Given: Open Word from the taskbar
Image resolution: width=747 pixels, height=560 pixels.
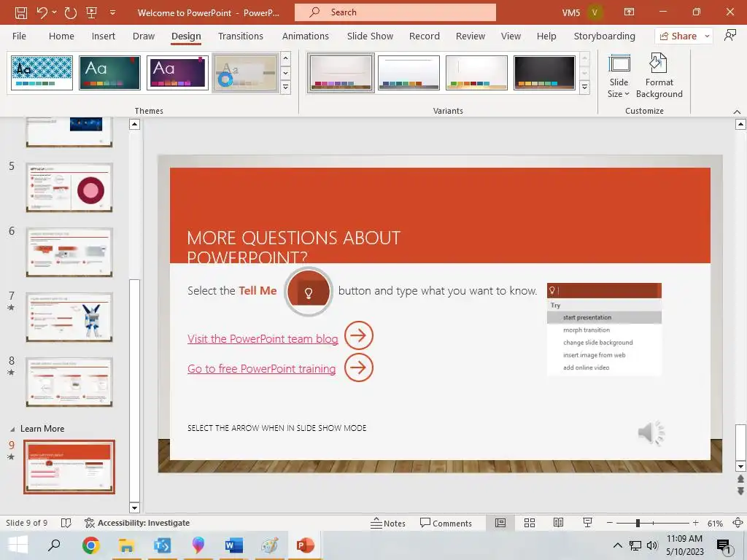Looking at the screenshot, I should (234, 545).
